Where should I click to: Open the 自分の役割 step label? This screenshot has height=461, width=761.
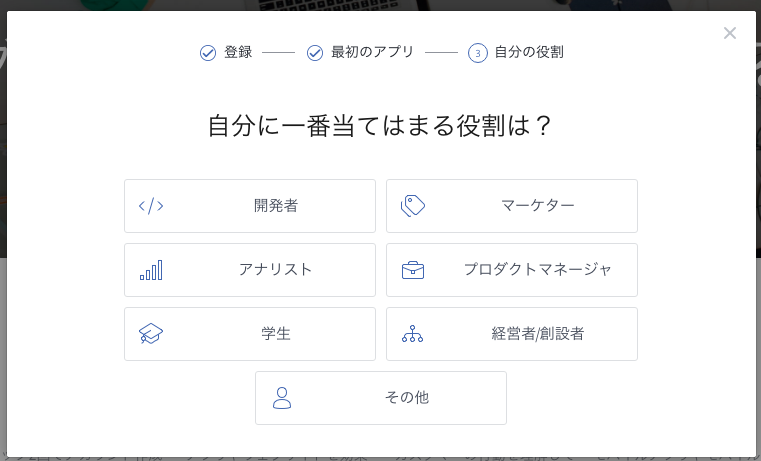pos(529,52)
